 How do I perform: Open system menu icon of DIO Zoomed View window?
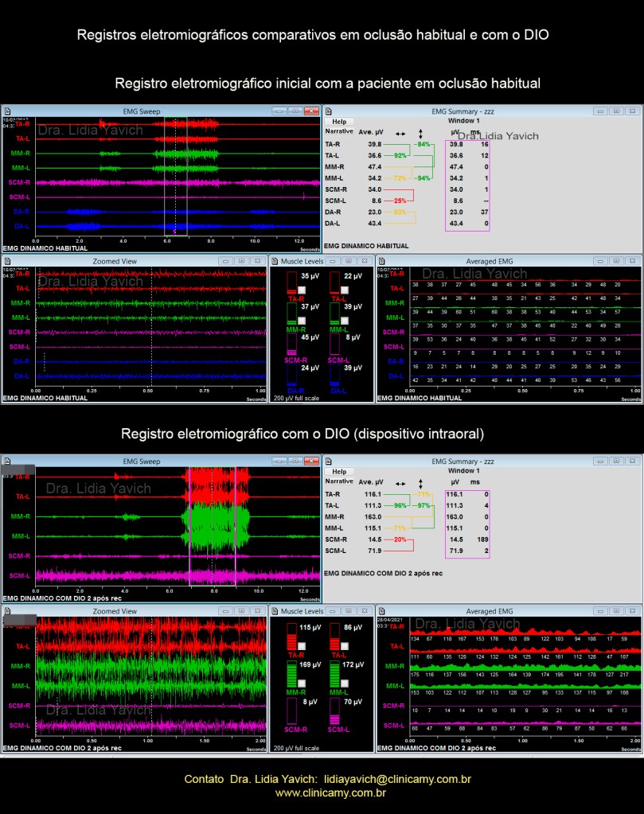coord(7,611)
